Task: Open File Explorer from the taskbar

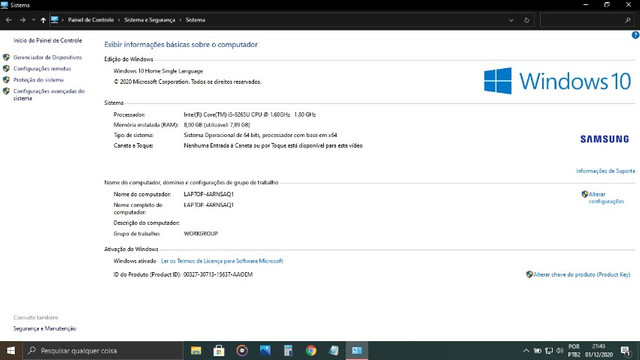Action: point(196,351)
